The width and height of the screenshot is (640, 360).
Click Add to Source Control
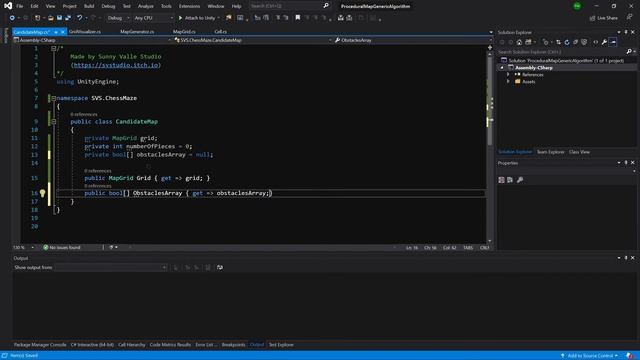pos(589,356)
